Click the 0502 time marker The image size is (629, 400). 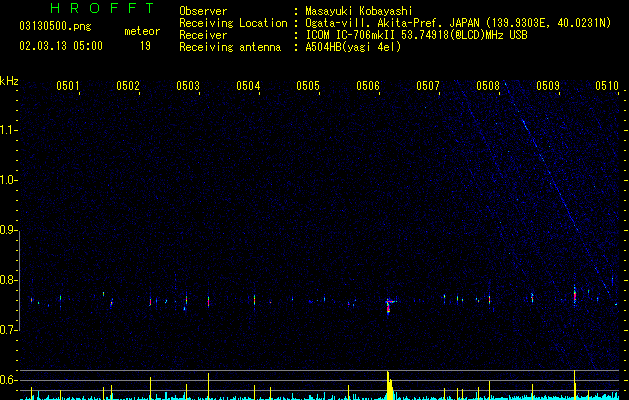click(x=128, y=86)
